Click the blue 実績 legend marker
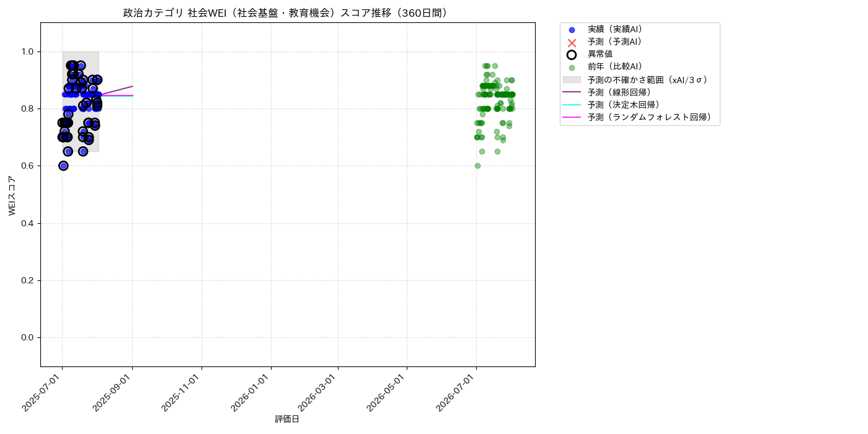Screen dimensions: 868x434 point(572,30)
